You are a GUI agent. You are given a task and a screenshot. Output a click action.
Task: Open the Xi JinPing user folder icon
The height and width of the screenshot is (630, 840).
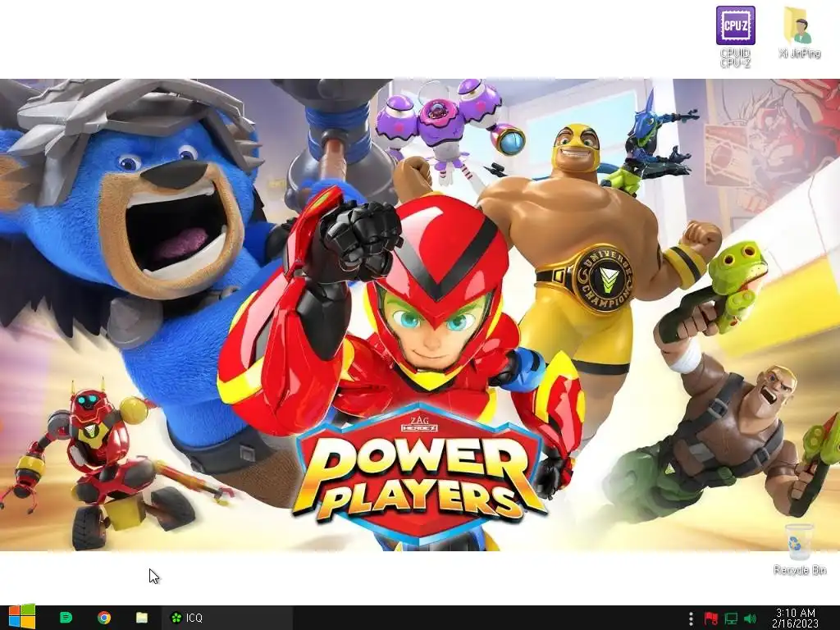(x=799, y=32)
